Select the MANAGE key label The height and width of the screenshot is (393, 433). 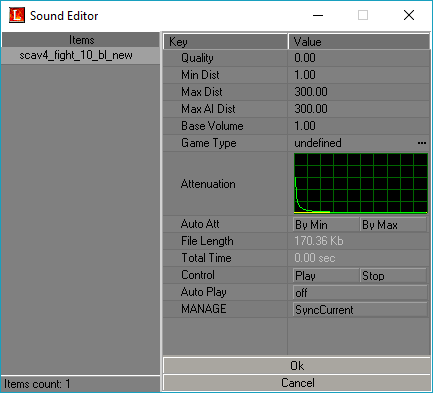(x=204, y=309)
